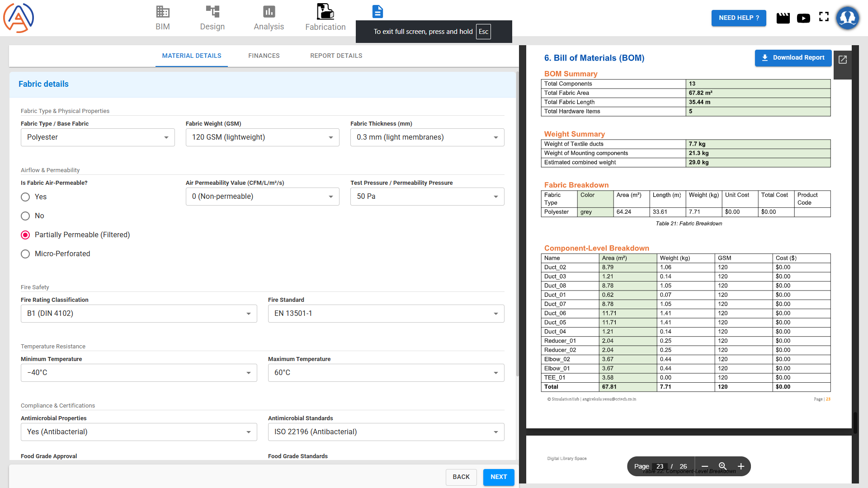
Task: Switch to the Report Details tab
Action: point(336,56)
